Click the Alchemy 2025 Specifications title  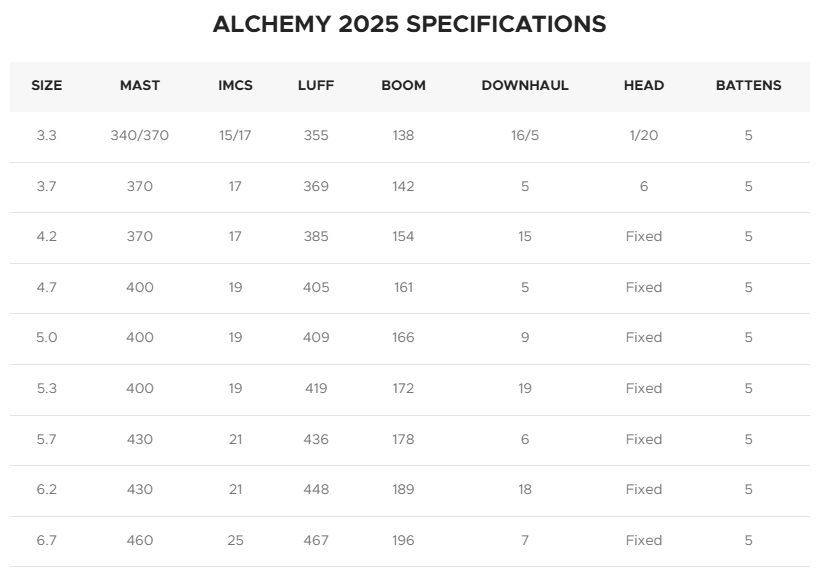click(x=409, y=24)
